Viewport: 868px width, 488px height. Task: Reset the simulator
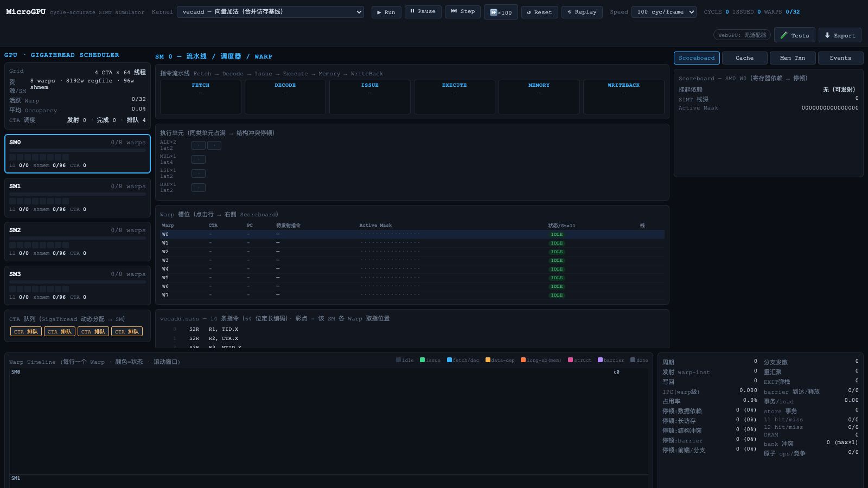click(539, 12)
